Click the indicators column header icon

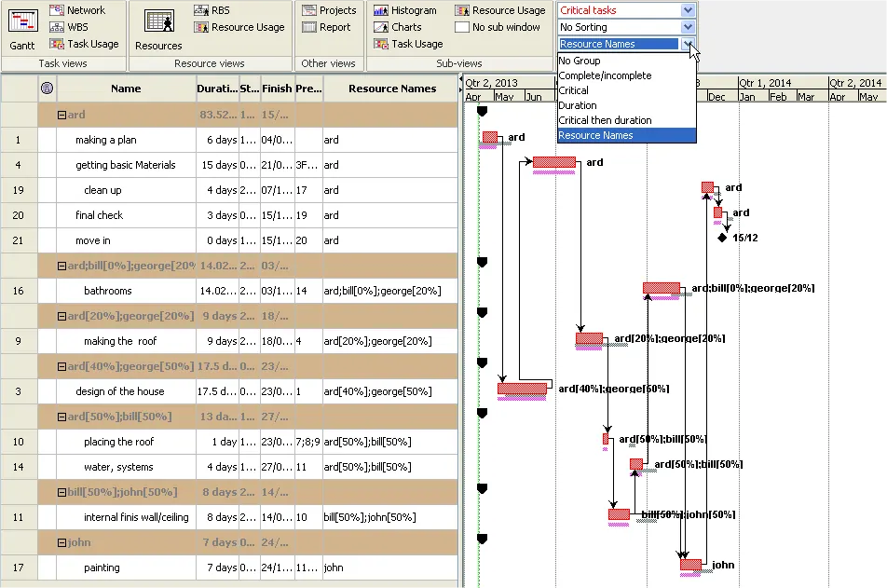point(47,89)
